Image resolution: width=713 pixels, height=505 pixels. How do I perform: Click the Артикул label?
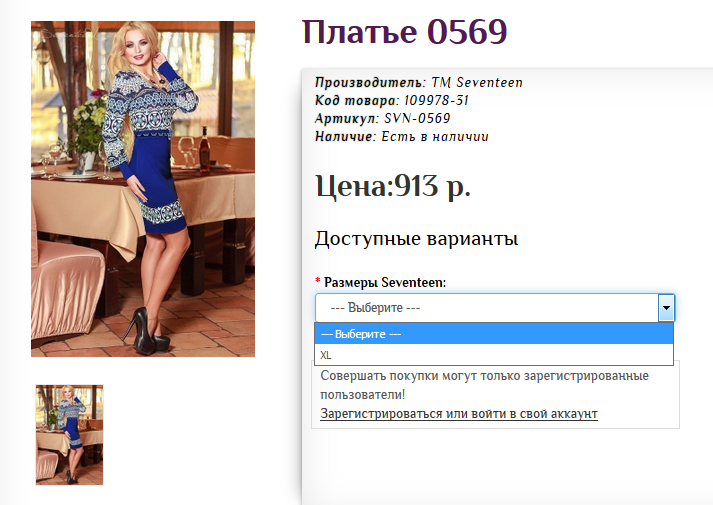pos(346,119)
